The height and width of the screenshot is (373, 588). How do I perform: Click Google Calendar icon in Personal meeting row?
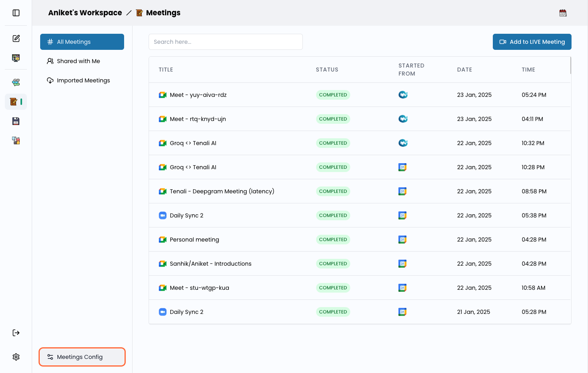tap(402, 240)
